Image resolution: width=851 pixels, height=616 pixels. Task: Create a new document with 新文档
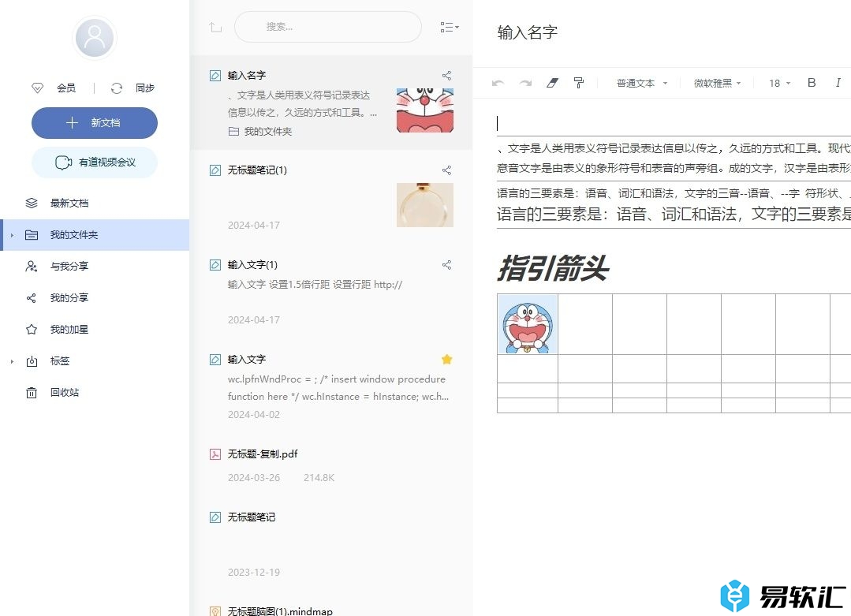95,123
